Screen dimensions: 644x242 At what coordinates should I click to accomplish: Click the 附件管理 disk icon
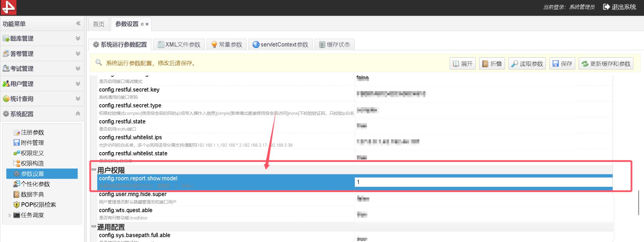17,143
